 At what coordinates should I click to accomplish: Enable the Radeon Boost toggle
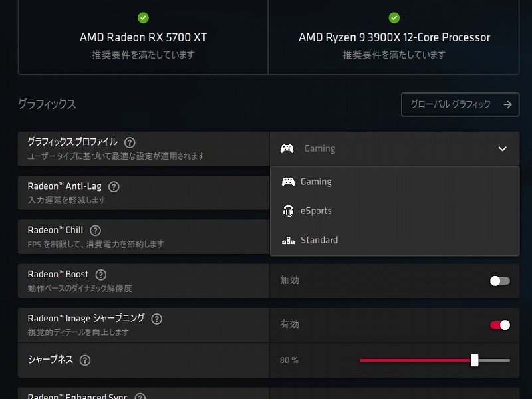coord(499,281)
